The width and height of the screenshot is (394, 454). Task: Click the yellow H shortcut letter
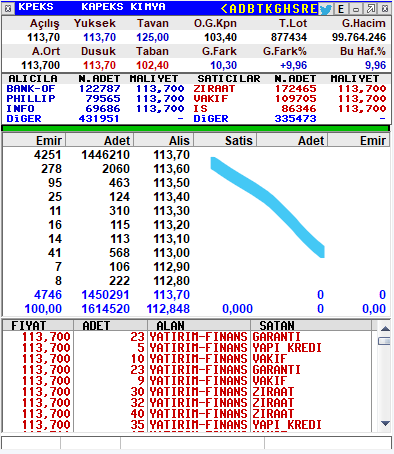click(x=287, y=9)
